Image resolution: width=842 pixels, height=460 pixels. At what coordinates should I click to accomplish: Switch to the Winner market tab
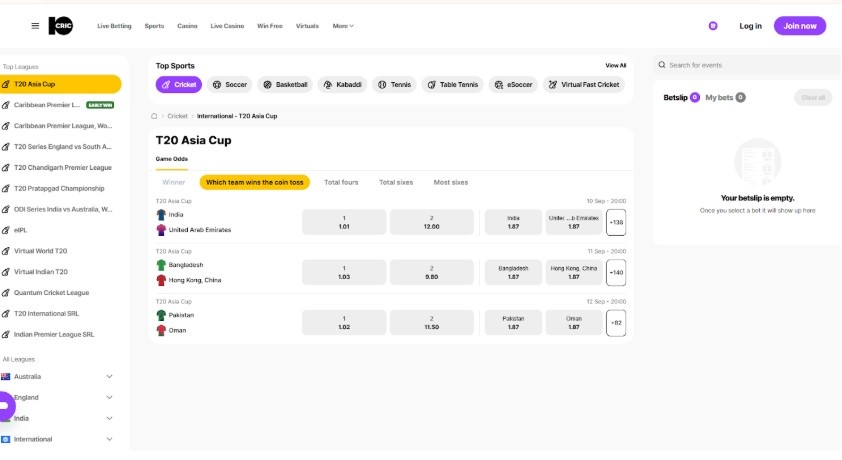pos(173,182)
